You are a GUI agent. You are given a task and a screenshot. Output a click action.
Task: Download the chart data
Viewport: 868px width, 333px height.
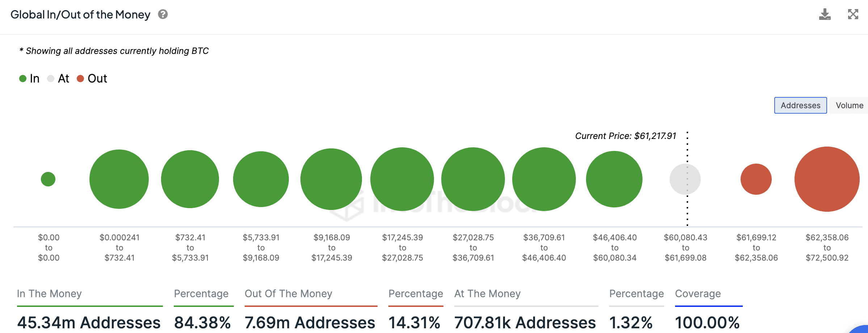coord(825,14)
